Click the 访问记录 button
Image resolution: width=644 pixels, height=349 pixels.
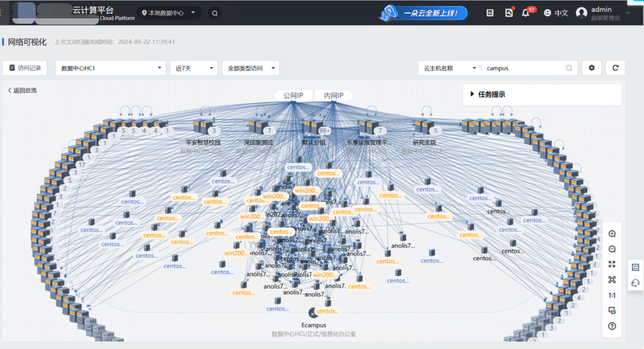point(25,68)
